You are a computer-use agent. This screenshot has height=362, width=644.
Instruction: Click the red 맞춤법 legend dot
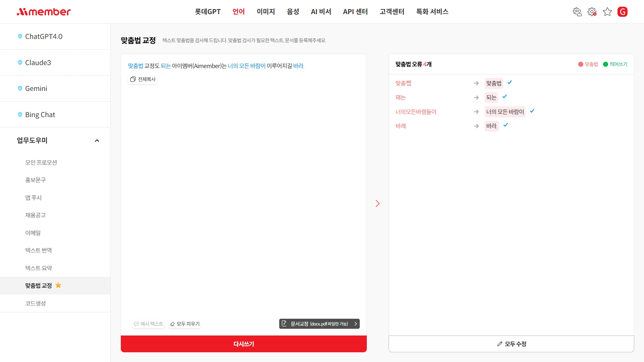(581, 64)
